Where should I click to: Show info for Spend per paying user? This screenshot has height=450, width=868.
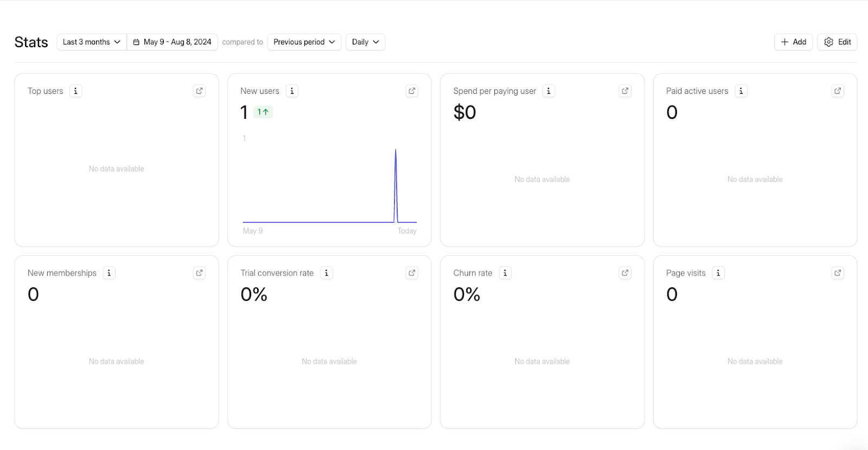coord(548,91)
